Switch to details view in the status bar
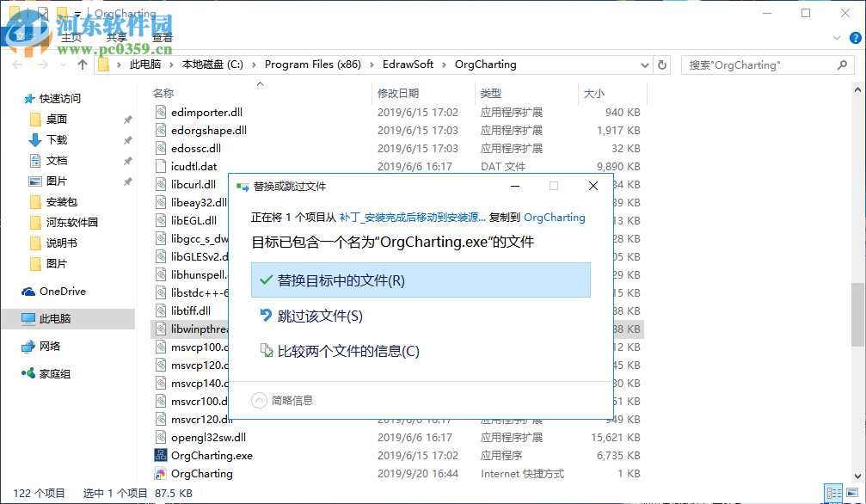 (833, 493)
